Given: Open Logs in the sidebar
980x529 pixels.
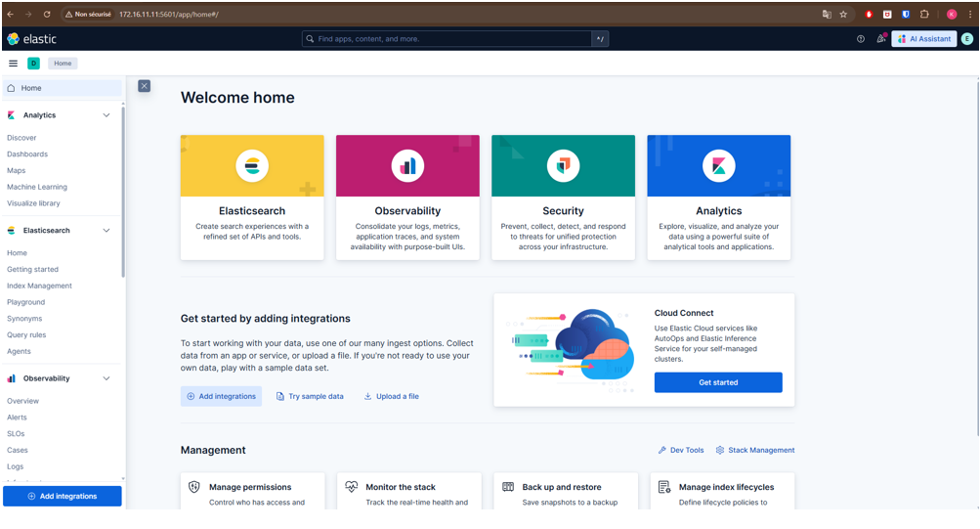Looking at the screenshot, I should coord(15,466).
